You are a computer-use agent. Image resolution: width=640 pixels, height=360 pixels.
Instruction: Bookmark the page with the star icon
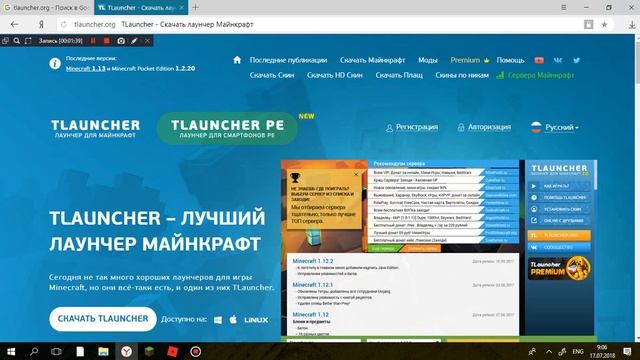tap(604, 24)
